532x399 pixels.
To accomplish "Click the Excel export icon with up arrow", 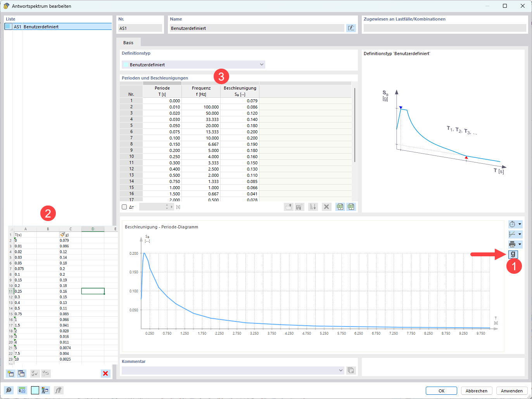I will pos(351,207).
